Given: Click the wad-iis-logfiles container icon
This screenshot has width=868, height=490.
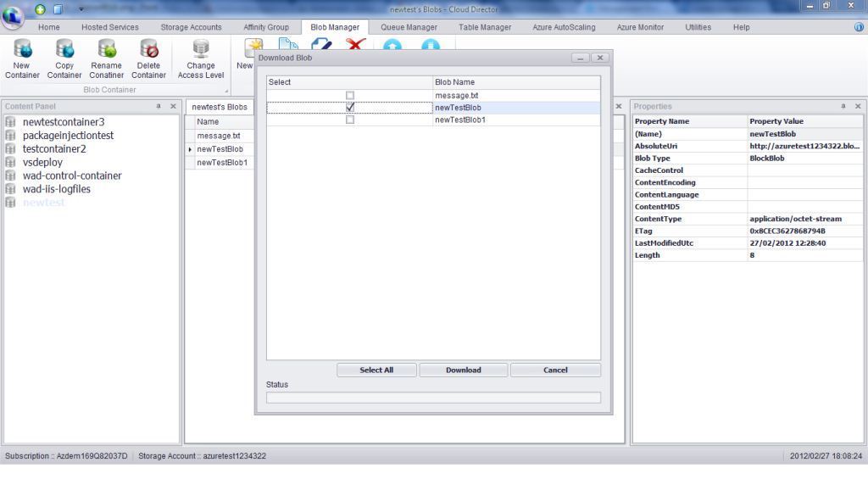Looking at the screenshot, I should (10, 189).
